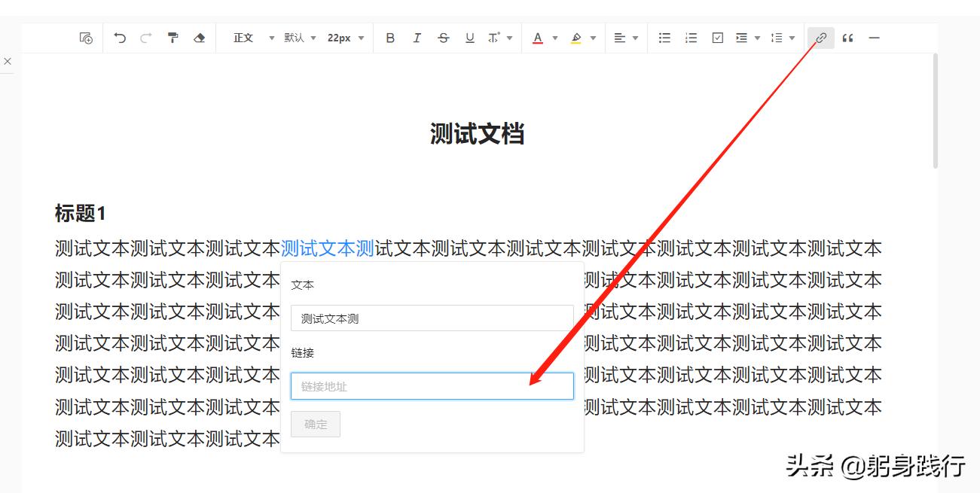Image resolution: width=980 pixels, height=493 pixels.
Task: Apply Numbered List formatting
Action: tap(690, 38)
